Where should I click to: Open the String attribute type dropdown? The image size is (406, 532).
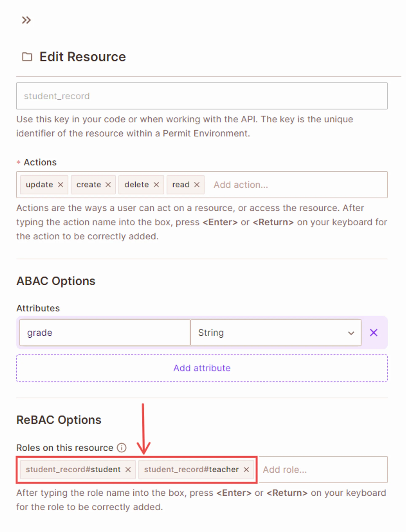coord(276,333)
